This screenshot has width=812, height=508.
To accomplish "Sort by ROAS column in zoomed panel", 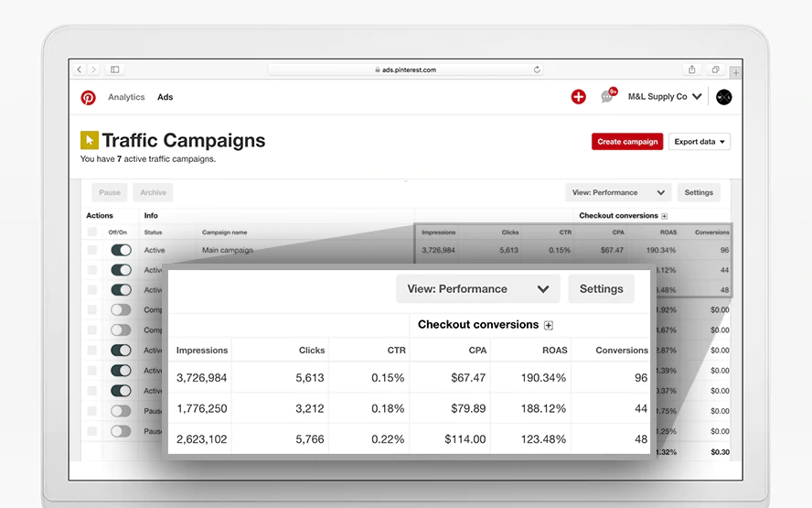I will pos(555,351).
